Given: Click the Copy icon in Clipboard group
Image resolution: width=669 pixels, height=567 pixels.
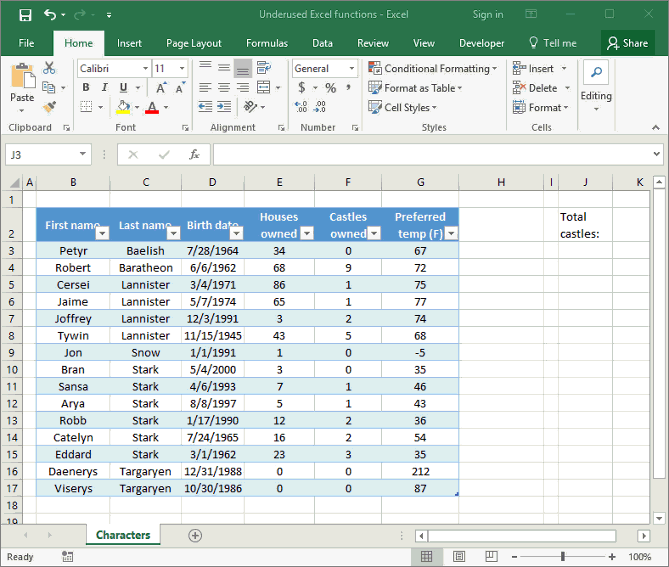Looking at the screenshot, I should (49, 87).
